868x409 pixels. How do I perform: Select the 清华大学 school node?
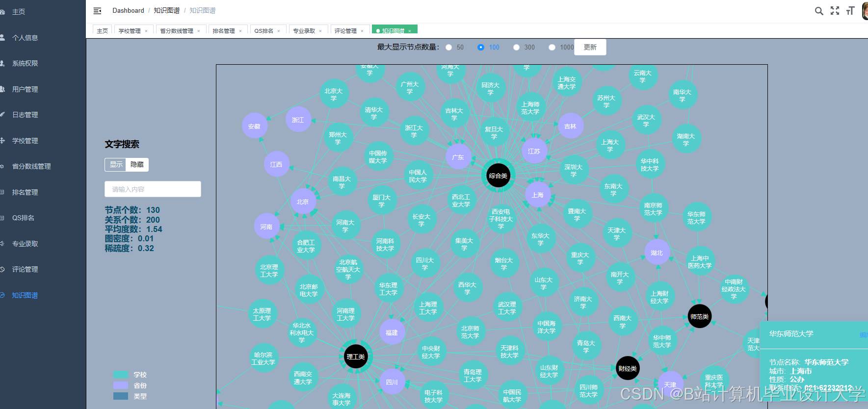click(374, 113)
